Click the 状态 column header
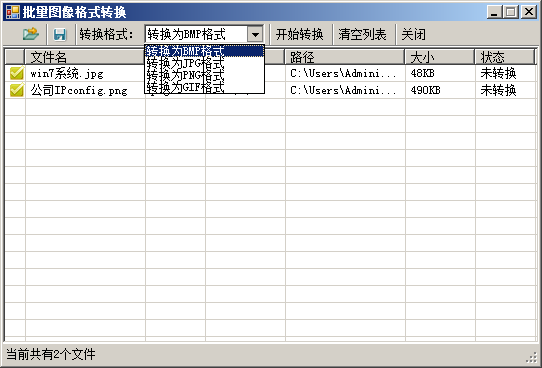This screenshot has width=542, height=368. tap(505, 57)
